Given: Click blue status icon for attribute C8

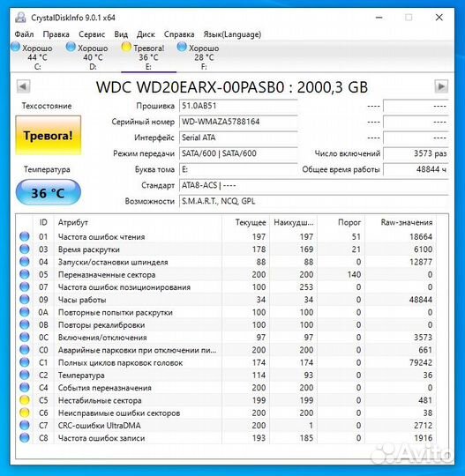Looking at the screenshot, I should (x=25, y=438).
